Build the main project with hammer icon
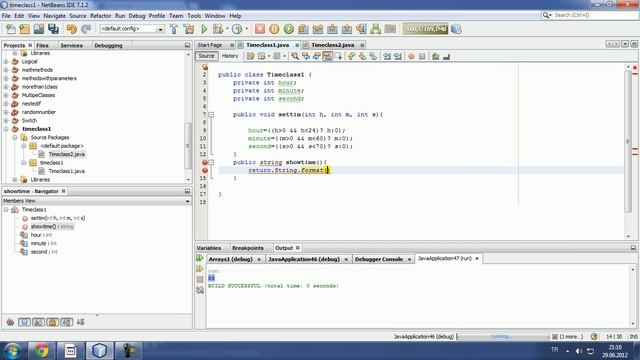 (x=174, y=29)
